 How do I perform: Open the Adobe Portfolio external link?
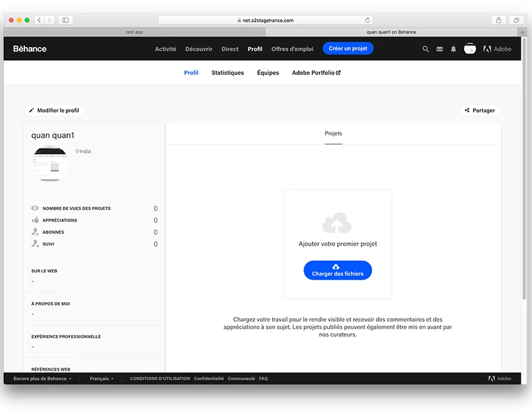click(x=316, y=73)
